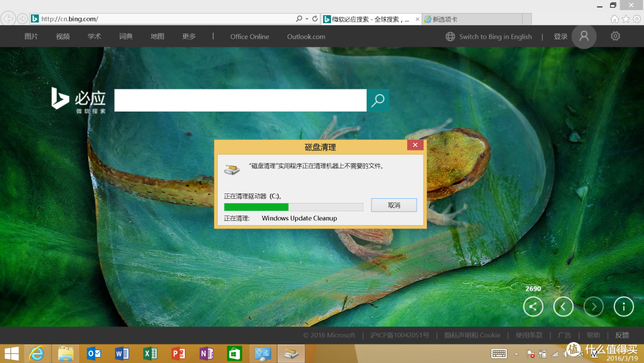Open the browser Home icon
The height and width of the screenshot is (363, 644).
click(x=614, y=19)
